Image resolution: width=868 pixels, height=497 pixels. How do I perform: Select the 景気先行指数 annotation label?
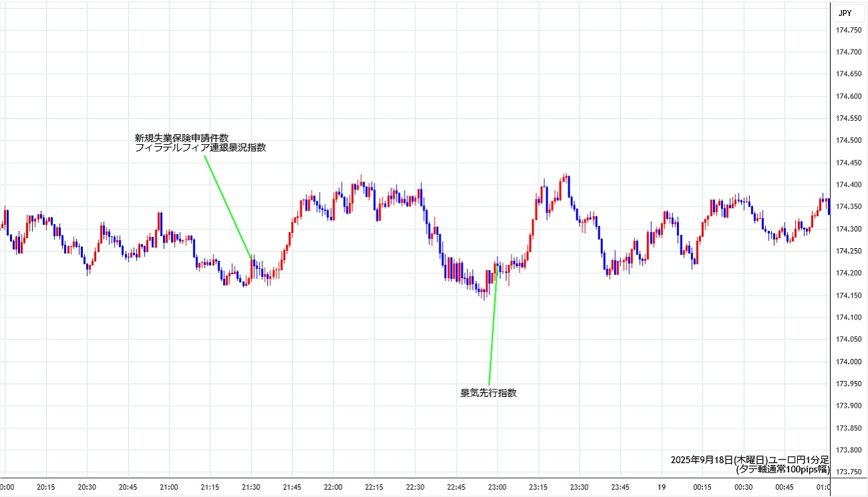pyautogui.click(x=489, y=393)
